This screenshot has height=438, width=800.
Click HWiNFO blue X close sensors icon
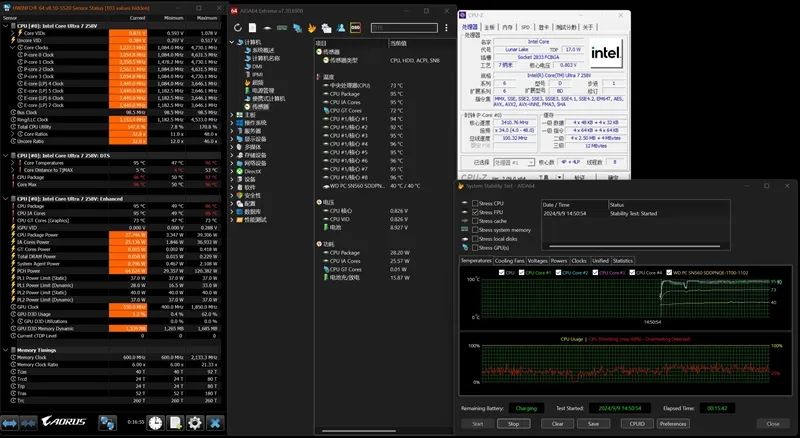(215, 423)
